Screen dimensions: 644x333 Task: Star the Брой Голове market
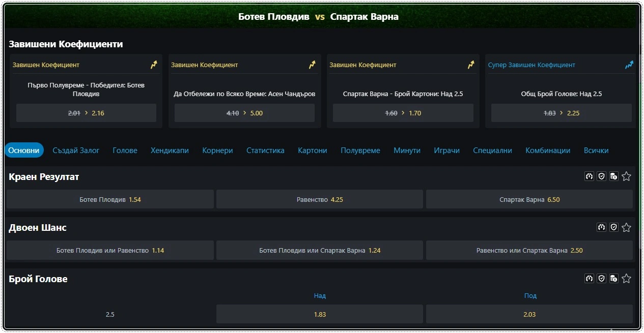[626, 278]
